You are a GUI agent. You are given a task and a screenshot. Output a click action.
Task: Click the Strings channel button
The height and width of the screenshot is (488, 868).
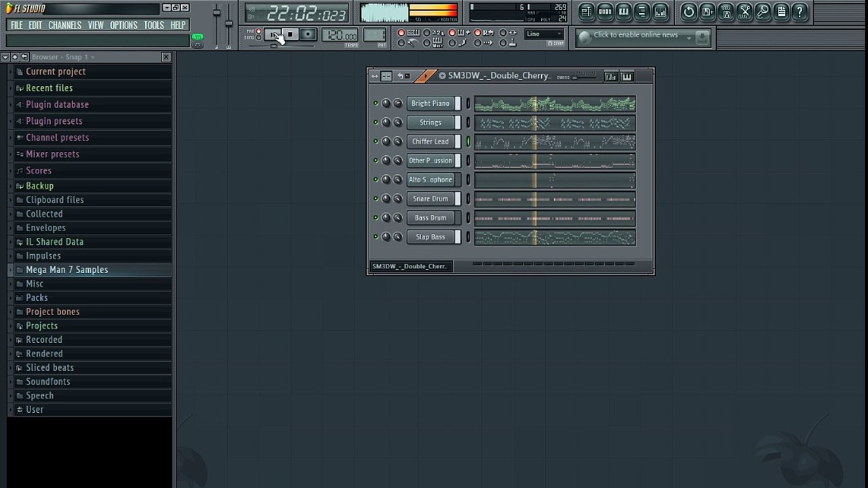tap(431, 123)
